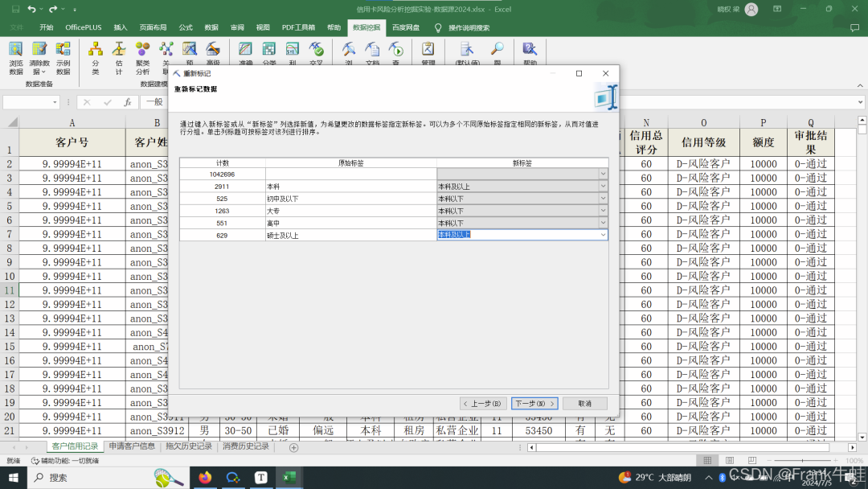Go back with the 上一步 button
Screen dimensions: 868x489
483,403
